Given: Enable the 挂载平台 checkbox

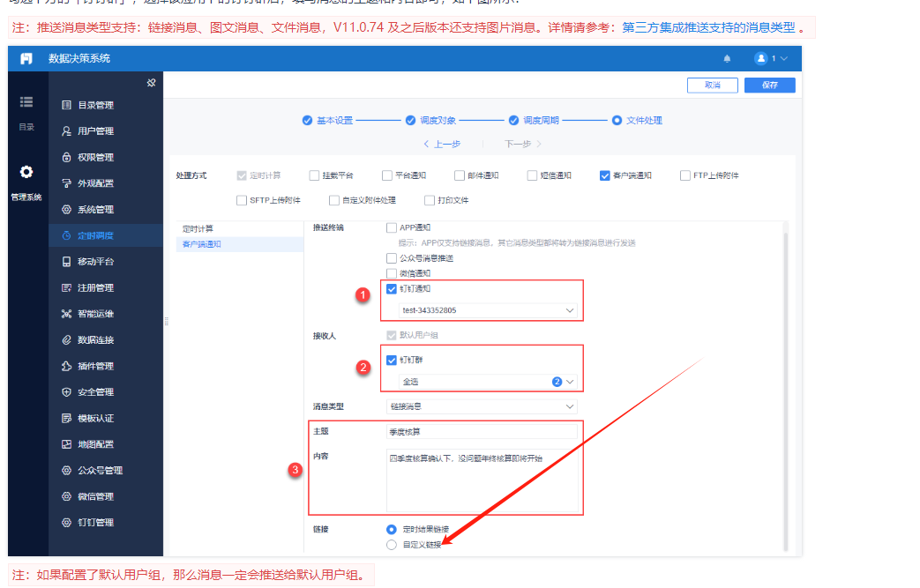Looking at the screenshot, I should point(314,175).
